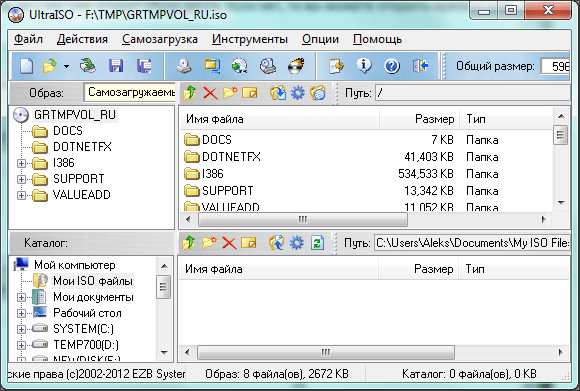Screen dimensions: 580x391
Task: Click Rename icon in catalog toolbar
Action: (249, 243)
